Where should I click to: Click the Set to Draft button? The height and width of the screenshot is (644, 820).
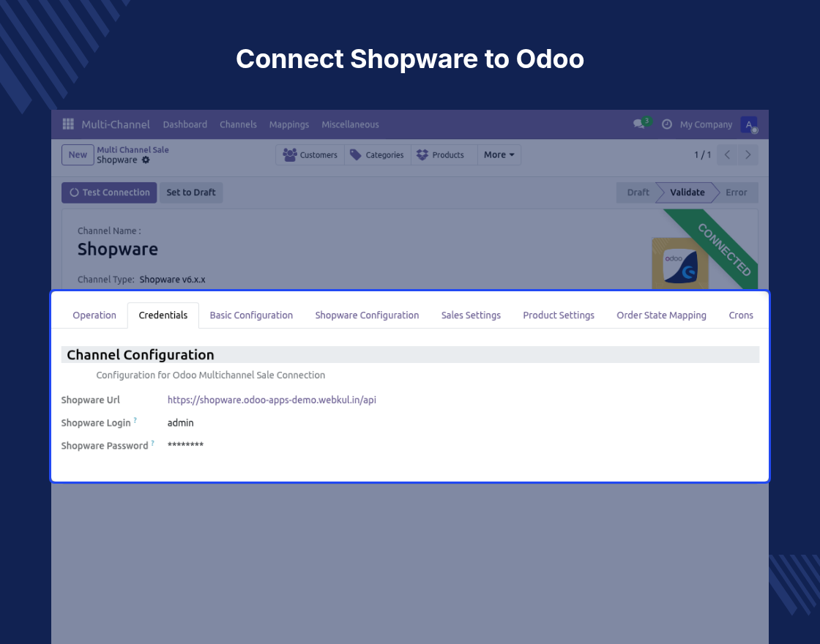point(191,192)
